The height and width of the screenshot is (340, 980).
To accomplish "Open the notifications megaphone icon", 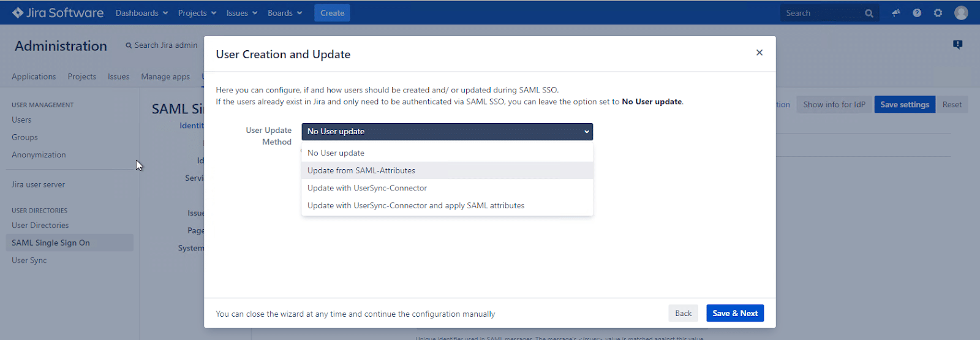I will tap(896, 13).
